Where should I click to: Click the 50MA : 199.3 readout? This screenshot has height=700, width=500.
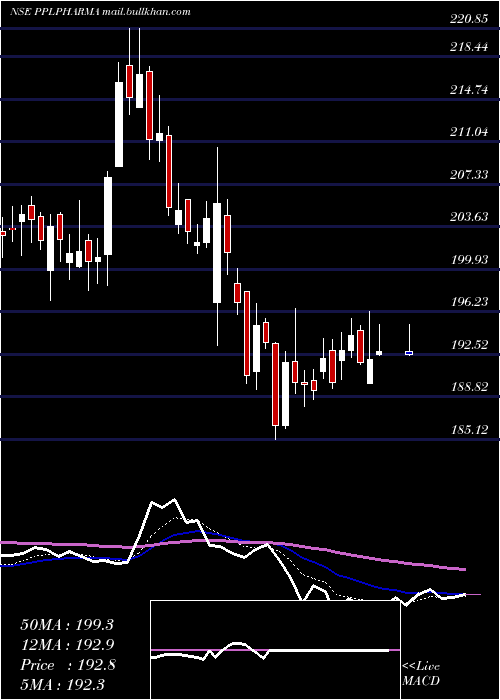click(67, 625)
